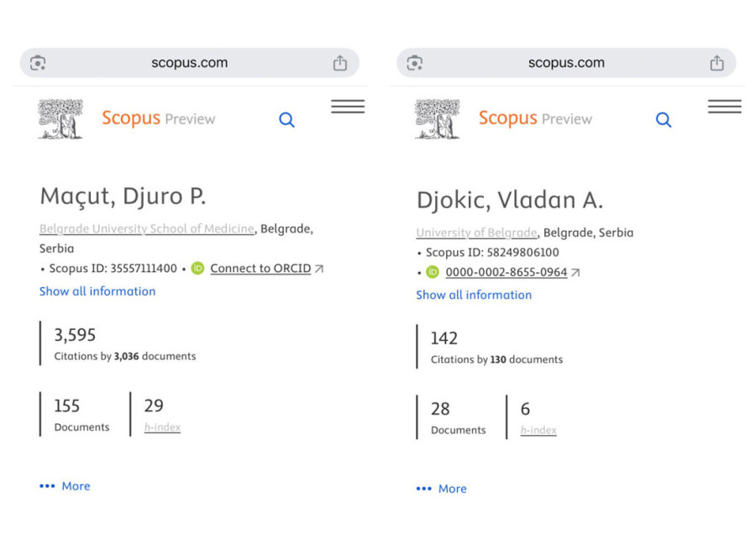This screenshot has width=756, height=560.
Task: Click the reader icon in left address bar
Action: pos(38,63)
